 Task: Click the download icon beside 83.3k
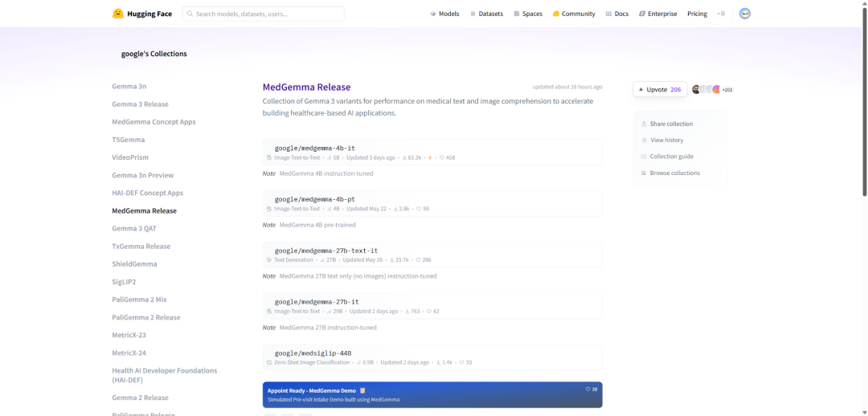[404, 157]
